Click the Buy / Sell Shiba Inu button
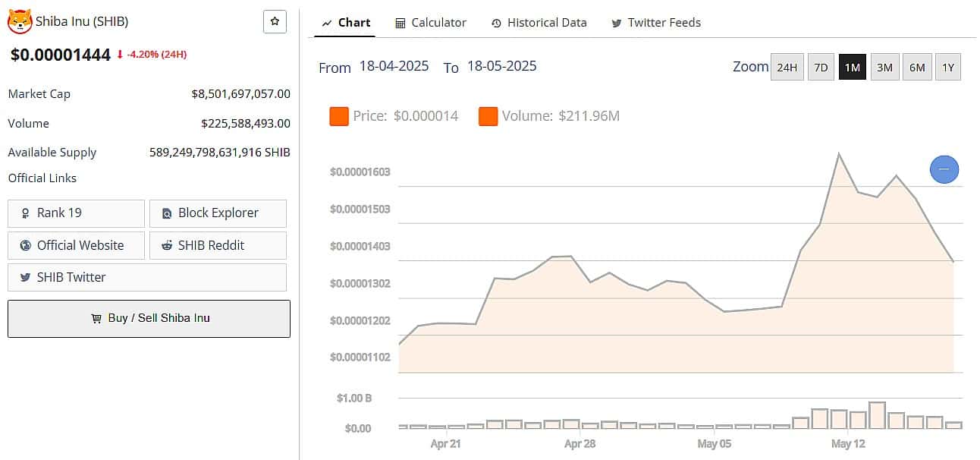Image resolution: width=980 pixels, height=460 pixels. 149,319
